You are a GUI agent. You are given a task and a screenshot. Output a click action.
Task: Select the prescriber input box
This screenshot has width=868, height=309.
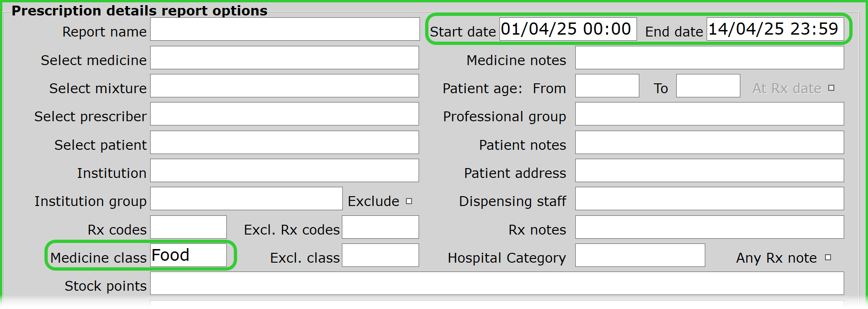[284, 114]
